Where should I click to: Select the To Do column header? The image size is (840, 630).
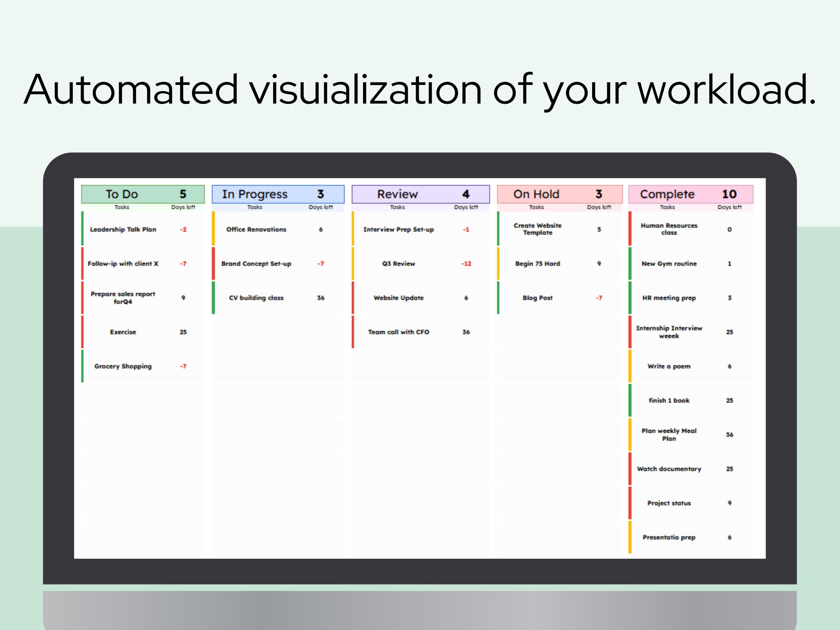point(143,194)
